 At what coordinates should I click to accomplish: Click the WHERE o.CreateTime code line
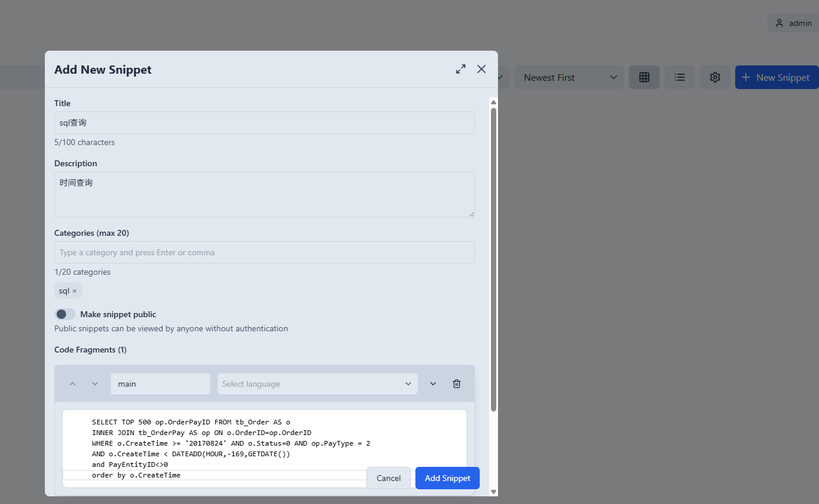pyautogui.click(x=231, y=443)
